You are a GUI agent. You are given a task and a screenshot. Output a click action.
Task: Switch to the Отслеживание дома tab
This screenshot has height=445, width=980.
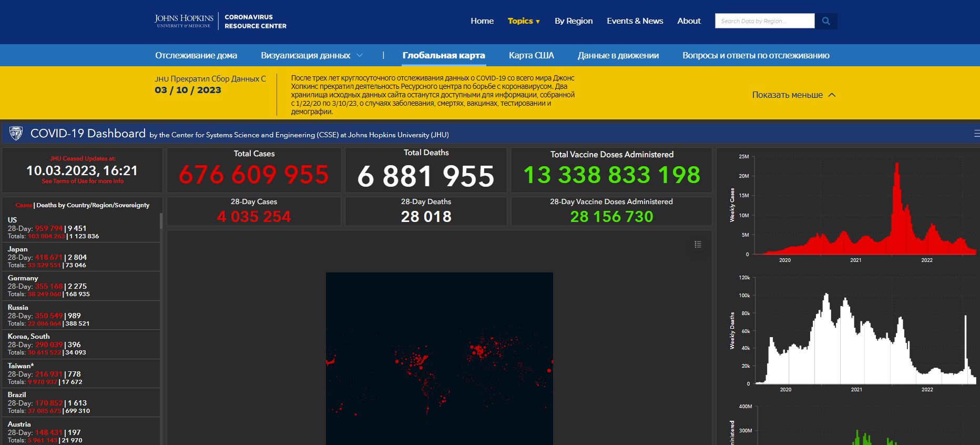(x=196, y=55)
